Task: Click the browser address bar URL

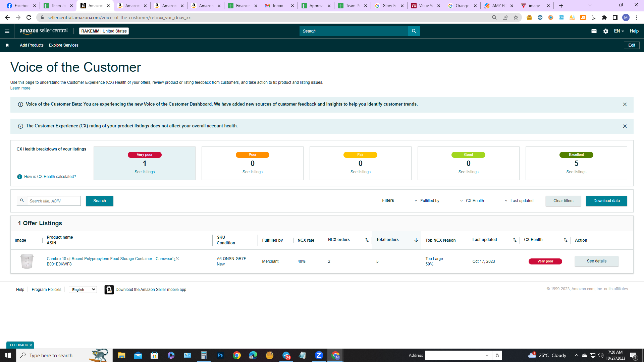Action: [x=119, y=17]
